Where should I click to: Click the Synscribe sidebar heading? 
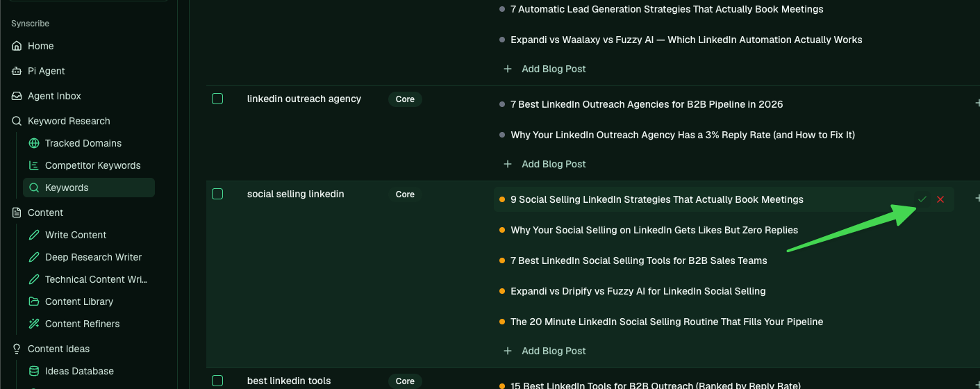tap(30, 24)
